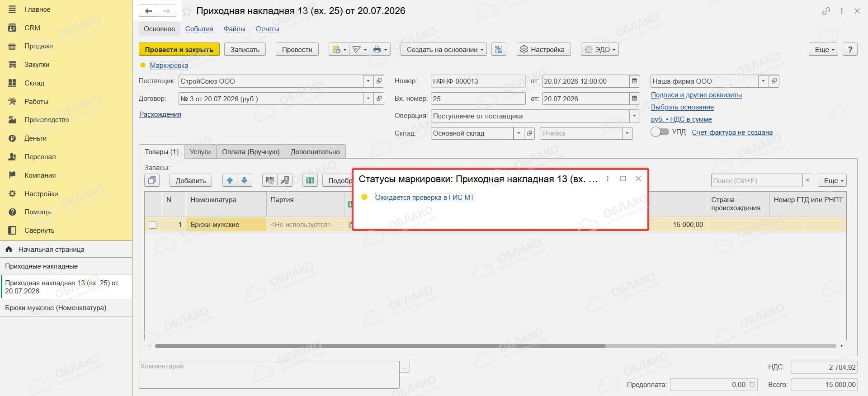This screenshot has width=868, height=396.
Task: Expand the Операция dropdown
Action: click(x=634, y=116)
